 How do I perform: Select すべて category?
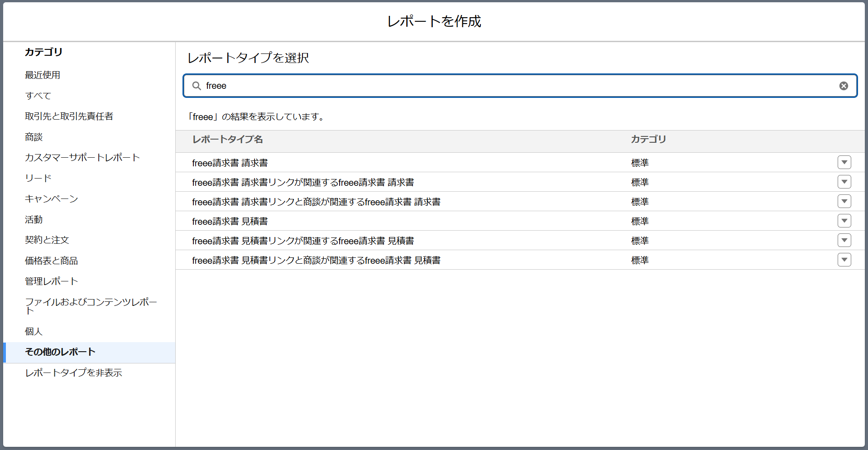38,96
